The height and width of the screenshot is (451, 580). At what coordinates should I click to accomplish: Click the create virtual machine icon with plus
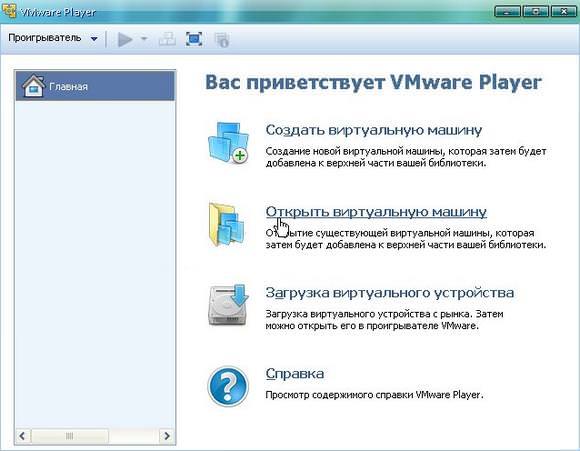coord(228,142)
